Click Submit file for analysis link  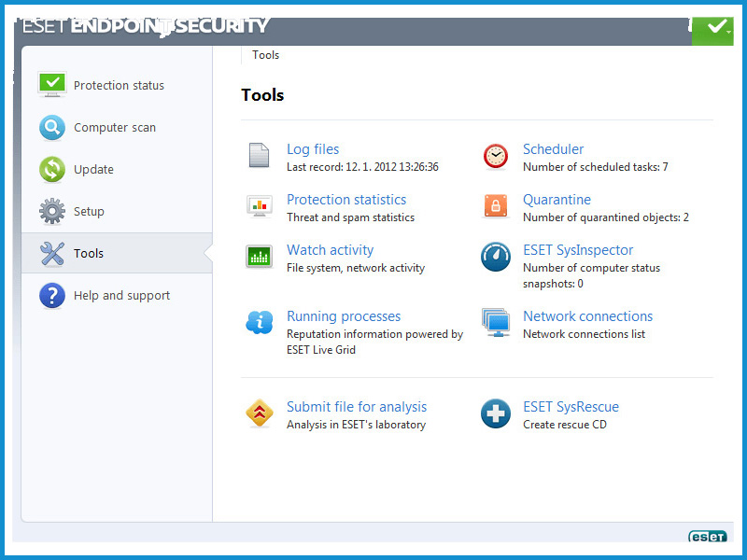tap(357, 407)
